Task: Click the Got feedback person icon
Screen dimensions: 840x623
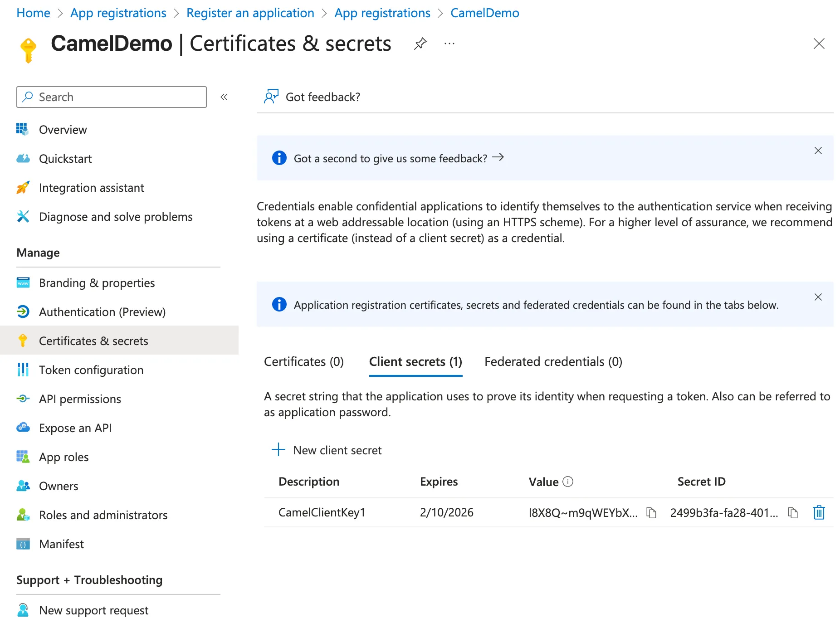Action: click(271, 97)
